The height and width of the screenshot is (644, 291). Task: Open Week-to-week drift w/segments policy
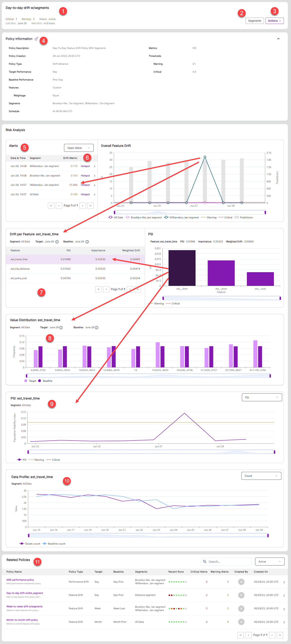[x=24, y=607]
